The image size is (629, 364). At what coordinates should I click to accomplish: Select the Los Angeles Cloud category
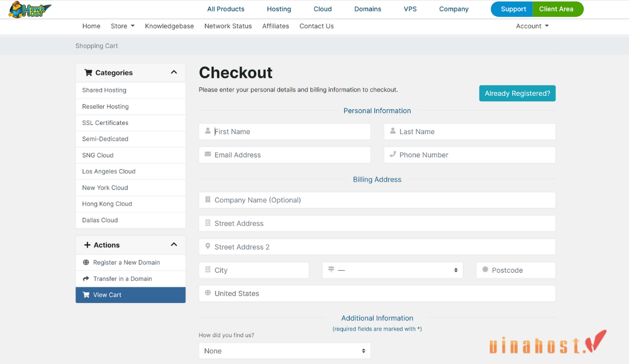131,171
